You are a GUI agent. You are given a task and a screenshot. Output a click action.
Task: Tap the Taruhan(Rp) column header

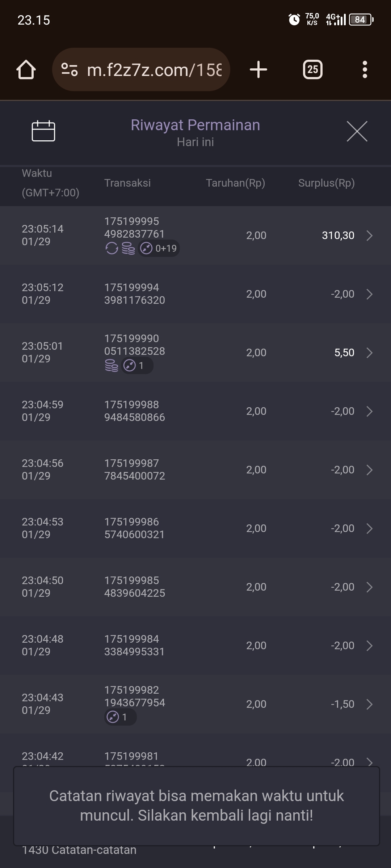[x=235, y=183]
